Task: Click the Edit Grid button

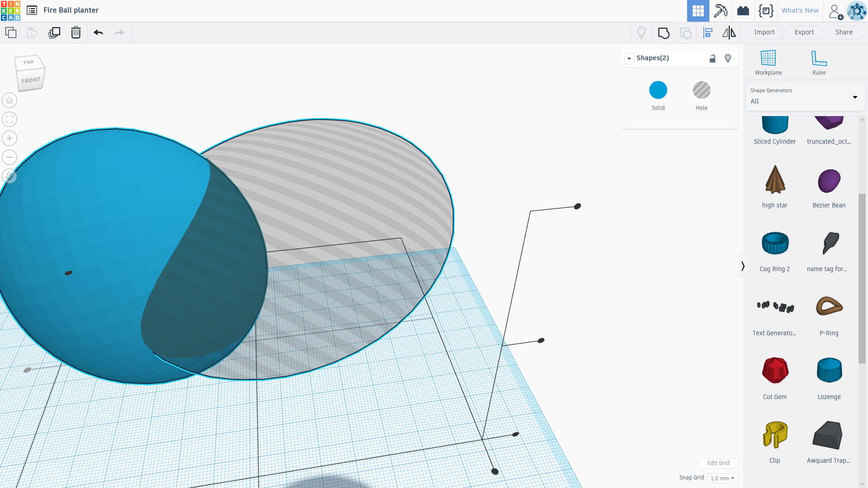Action: [718, 463]
